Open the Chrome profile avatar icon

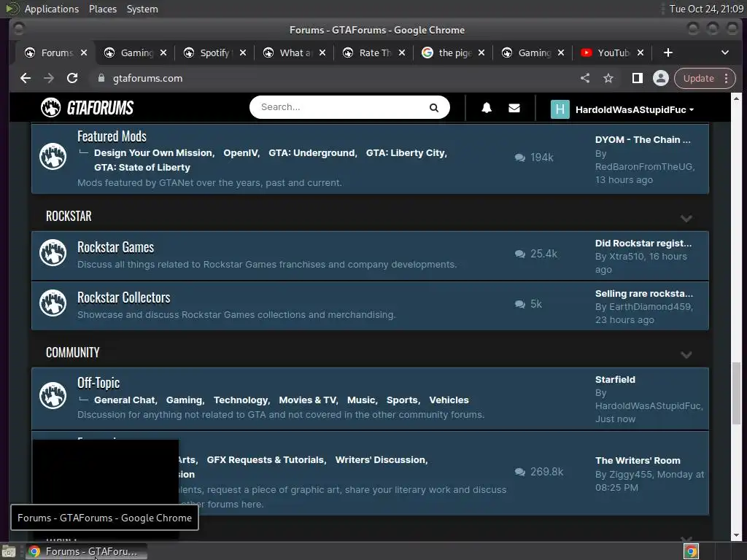661,78
